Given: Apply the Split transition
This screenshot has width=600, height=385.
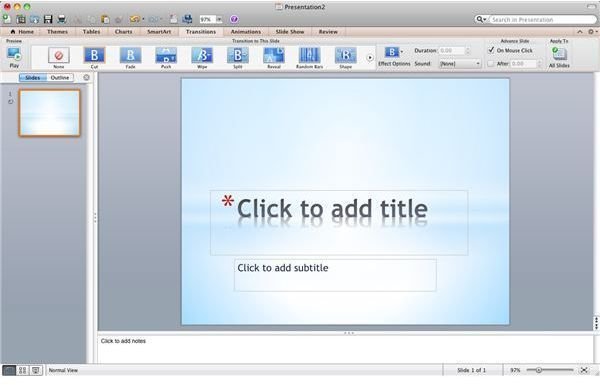Looking at the screenshot, I should click(x=238, y=58).
